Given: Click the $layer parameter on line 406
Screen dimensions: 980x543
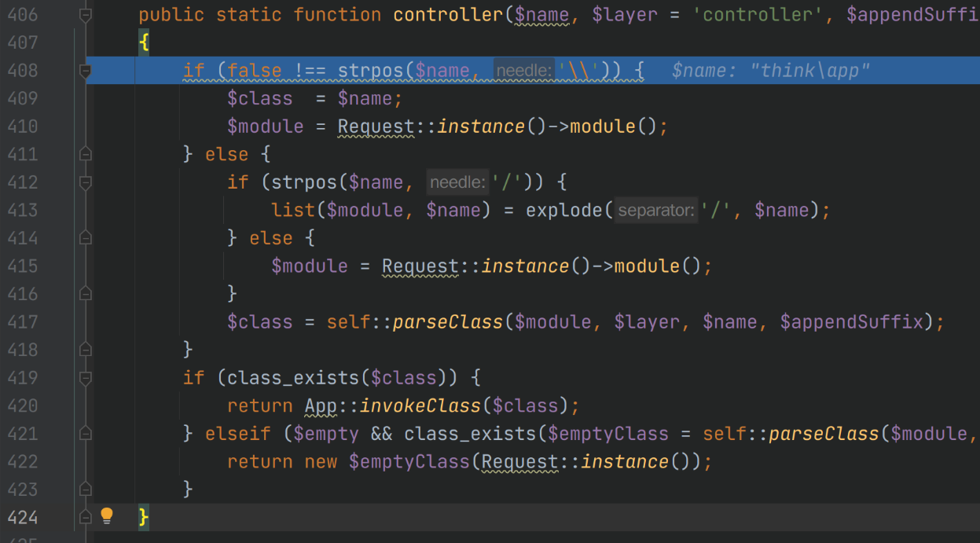Looking at the screenshot, I should click(x=625, y=15).
